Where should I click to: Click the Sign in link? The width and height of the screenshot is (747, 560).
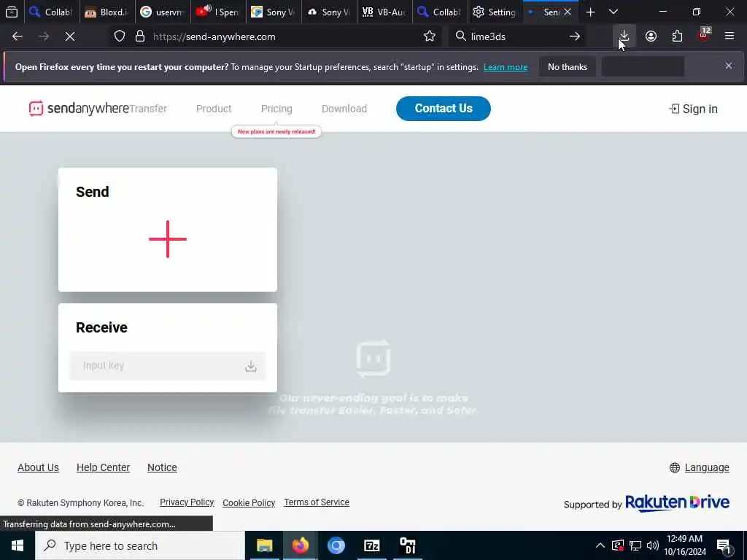tap(693, 109)
